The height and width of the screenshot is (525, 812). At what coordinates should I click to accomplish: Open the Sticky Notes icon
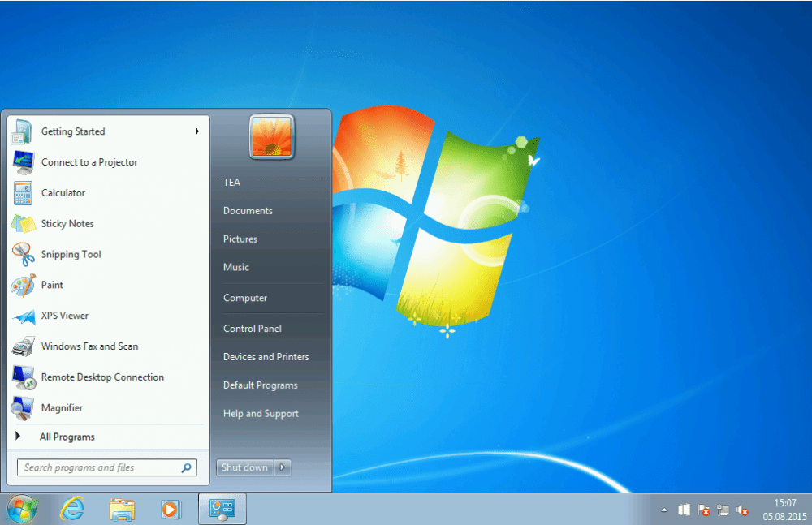(23, 224)
